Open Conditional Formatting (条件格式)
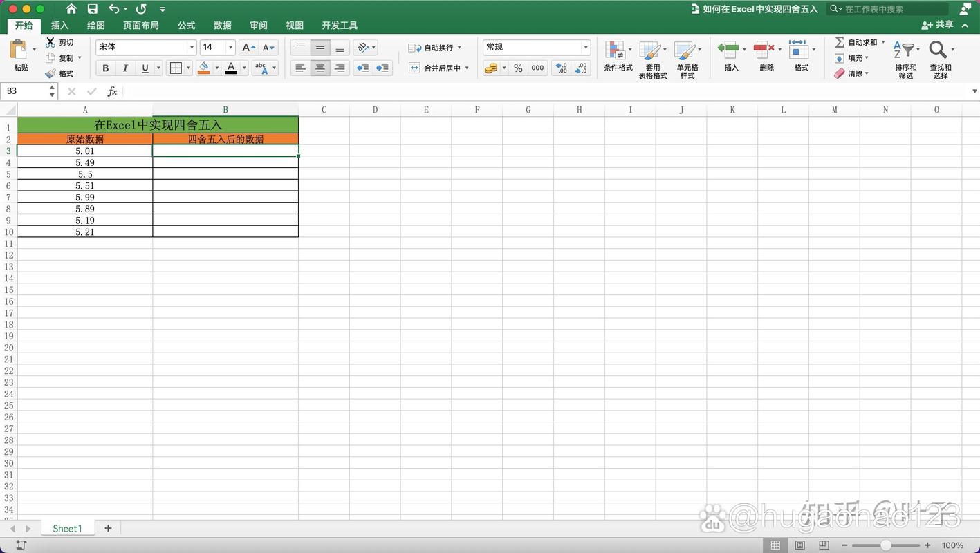Screen dimensions: 980x553 618,57
